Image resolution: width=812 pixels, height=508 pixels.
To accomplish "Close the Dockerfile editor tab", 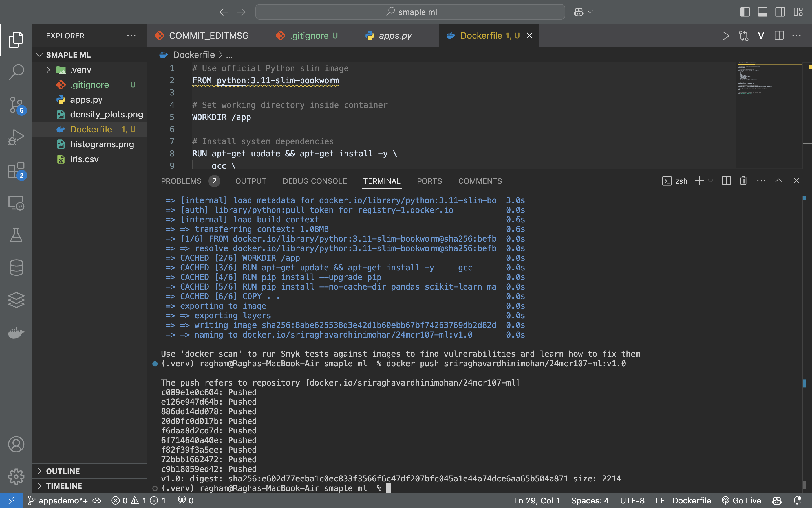I will tap(529, 36).
